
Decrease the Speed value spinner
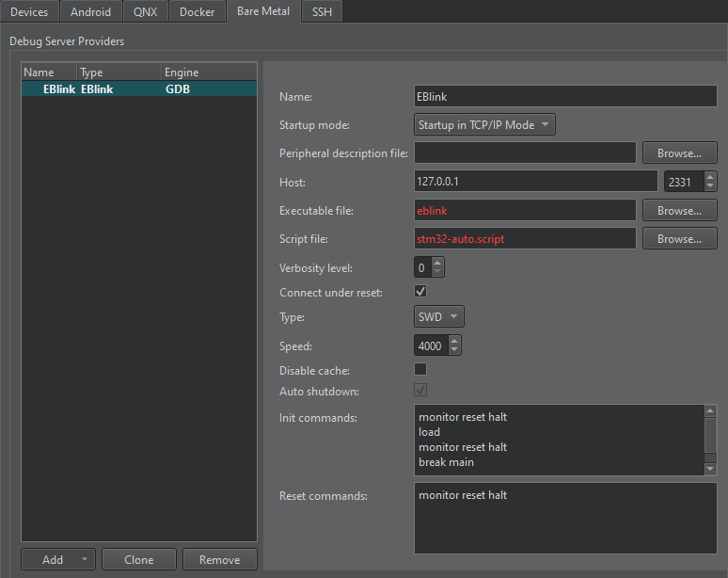point(454,350)
